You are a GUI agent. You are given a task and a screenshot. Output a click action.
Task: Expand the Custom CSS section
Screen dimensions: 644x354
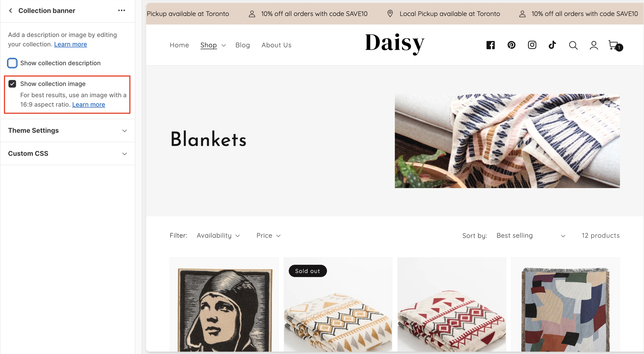click(68, 154)
